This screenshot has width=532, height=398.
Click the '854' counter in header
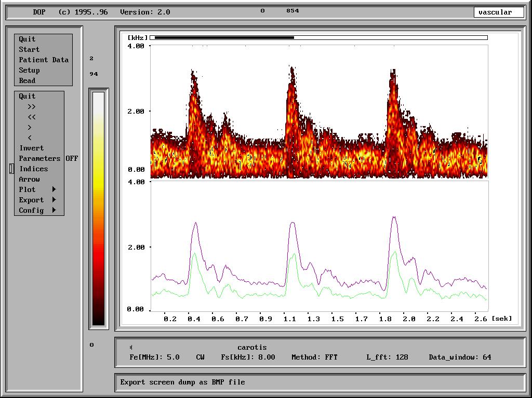(292, 11)
